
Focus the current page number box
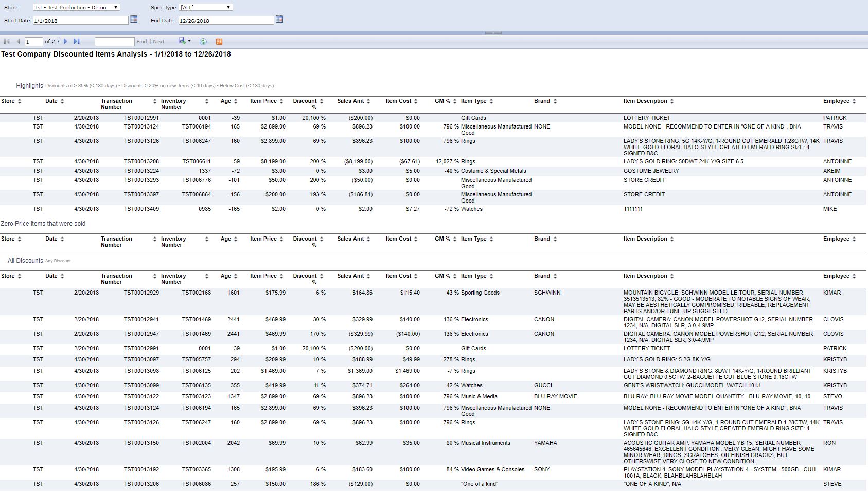click(33, 42)
